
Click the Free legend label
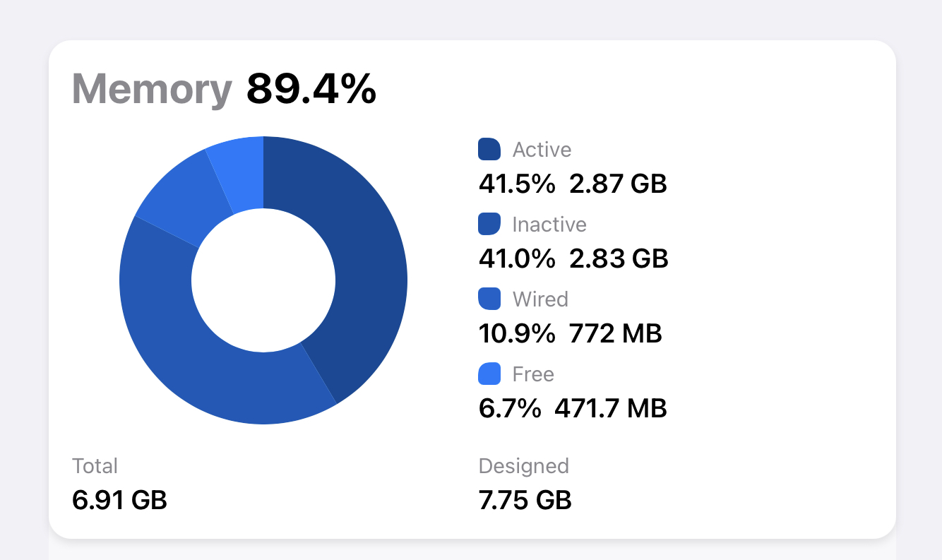pyautogui.click(x=533, y=374)
